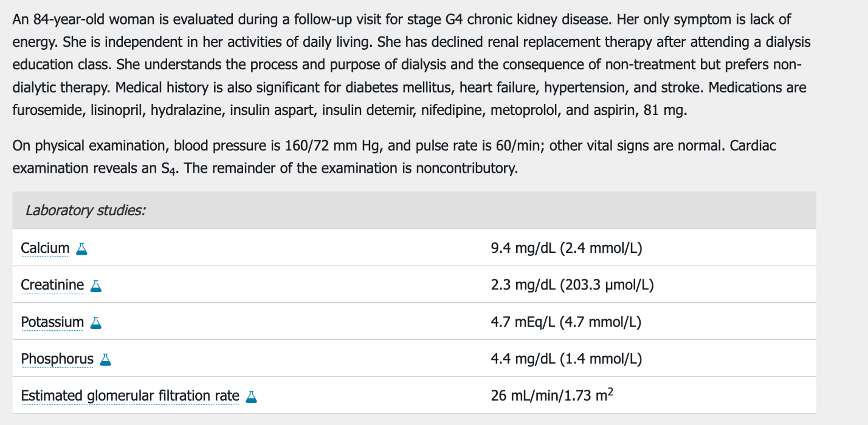Follow the Potassium lab link
The height and width of the screenshot is (425, 868).
tap(52, 322)
